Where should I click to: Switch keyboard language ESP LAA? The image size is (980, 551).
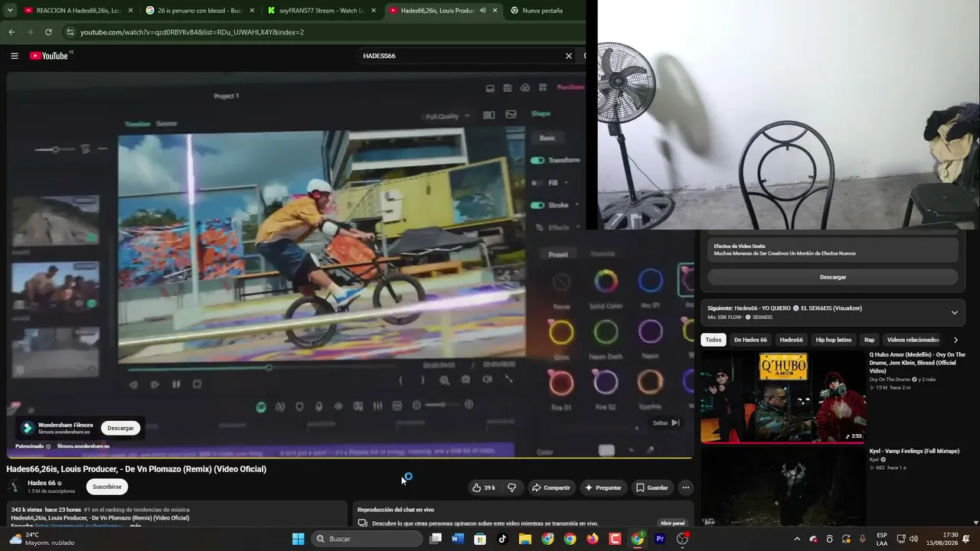click(x=882, y=539)
